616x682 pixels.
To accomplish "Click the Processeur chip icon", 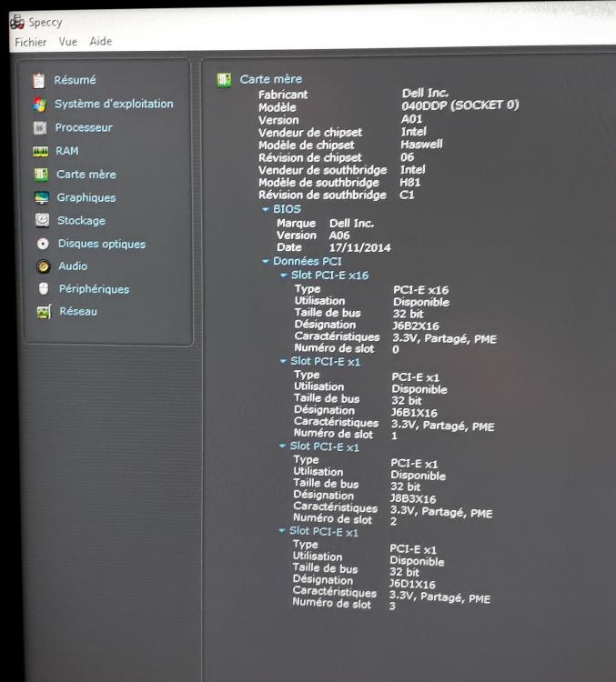I will tap(40, 128).
